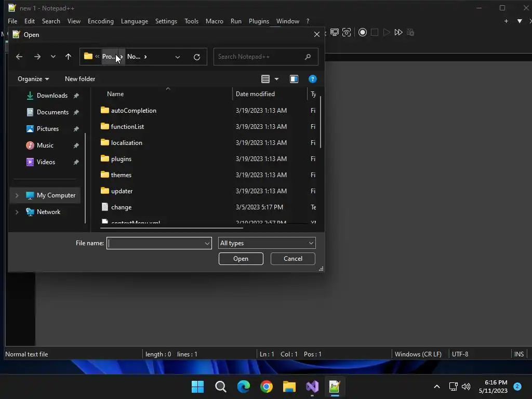
Task: Select the autoCompletion folder
Action: tap(134, 111)
